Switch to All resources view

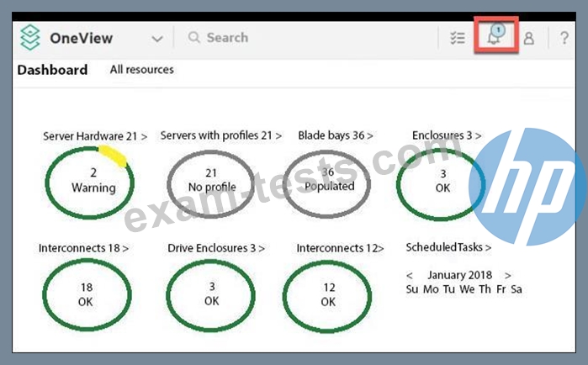pyautogui.click(x=142, y=69)
